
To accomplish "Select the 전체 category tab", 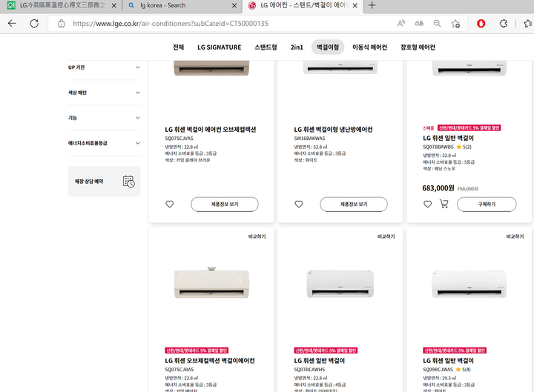I will [x=178, y=47].
